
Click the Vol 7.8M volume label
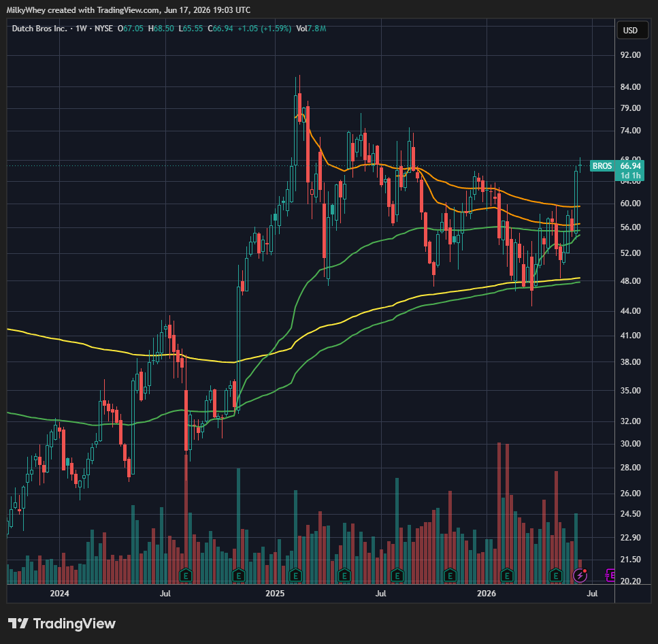coord(311,29)
